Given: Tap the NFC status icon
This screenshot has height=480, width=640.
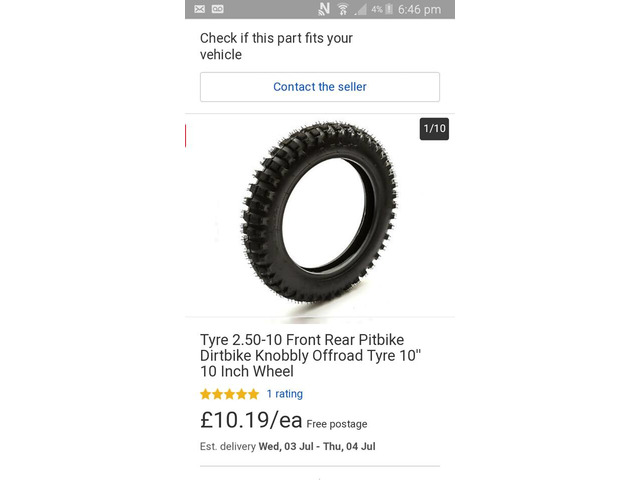Looking at the screenshot, I should pyautogui.click(x=323, y=9).
